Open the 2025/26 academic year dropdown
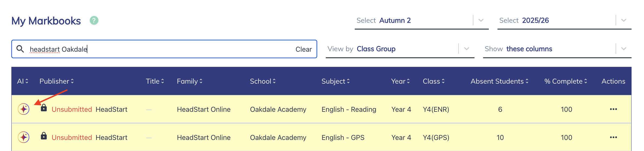644x151 pixels. pyautogui.click(x=623, y=21)
